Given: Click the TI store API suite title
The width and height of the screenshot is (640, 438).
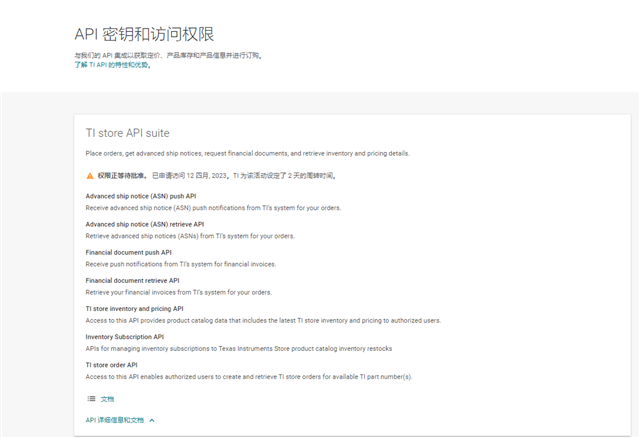Looking at the screenshot, I should click(127, 133).
